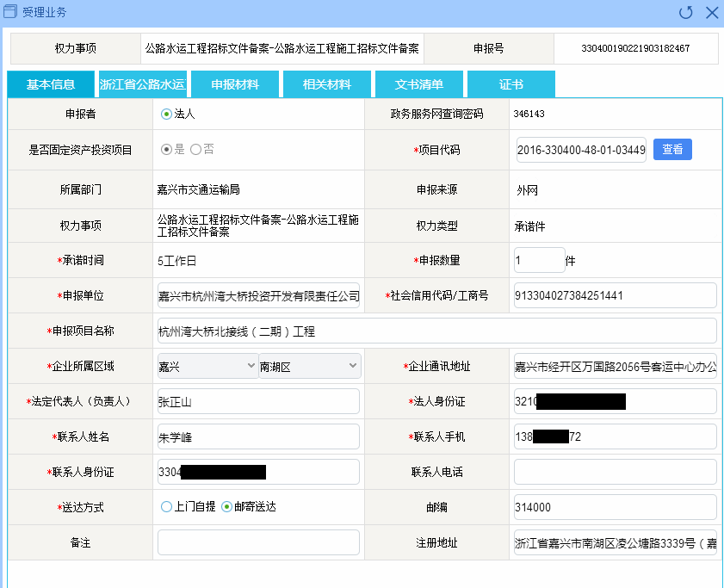Go to the 证书 tab
The width and height of the screenshot is (724, 588).
pos(511,84)
